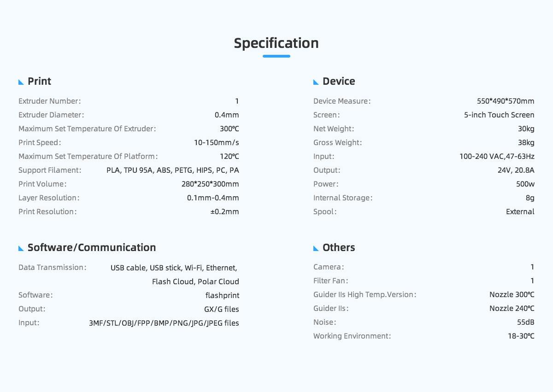
Task: Select the Device section heading
Action: 339,82
